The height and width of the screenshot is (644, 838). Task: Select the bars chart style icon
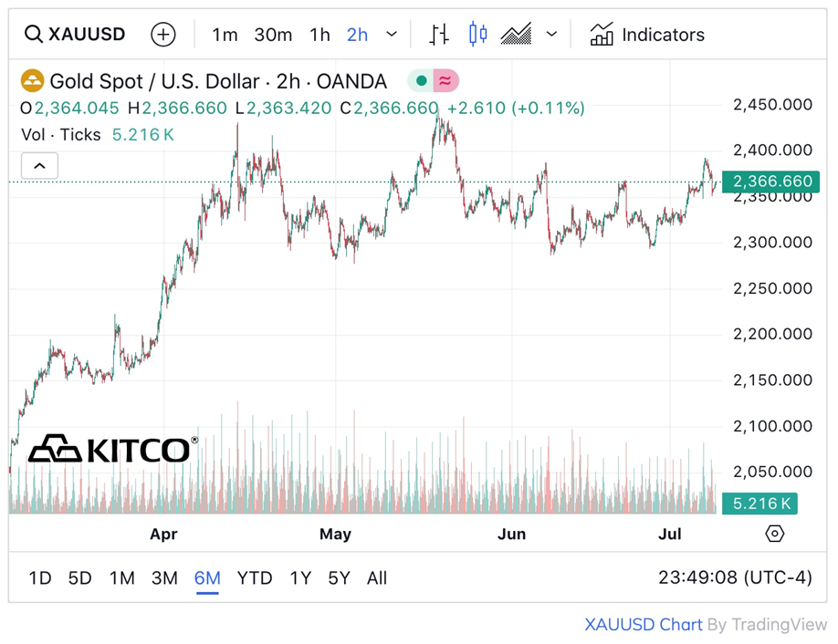point(439,35)
